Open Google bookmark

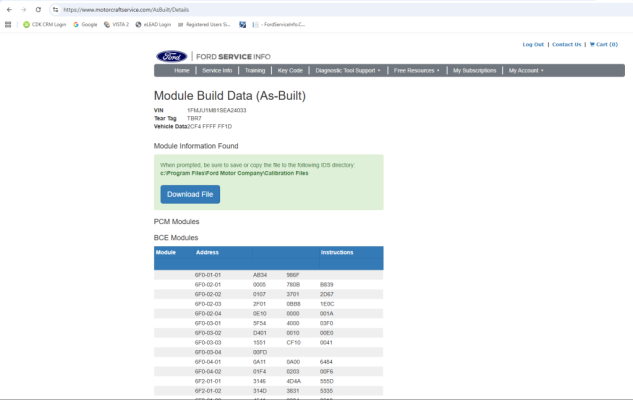tap(85, 25)
